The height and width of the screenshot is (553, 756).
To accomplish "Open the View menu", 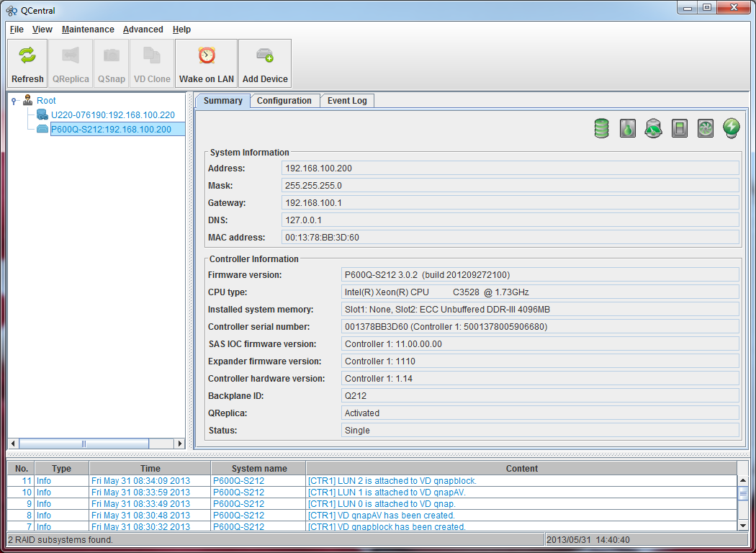I will (x=42, y=30).
